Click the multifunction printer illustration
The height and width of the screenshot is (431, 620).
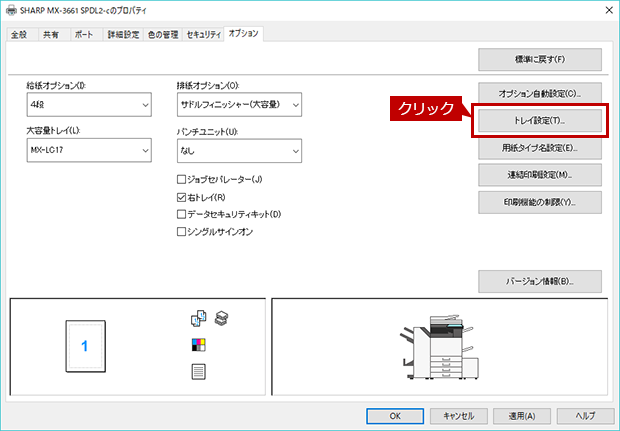click(x=439, y=347)
